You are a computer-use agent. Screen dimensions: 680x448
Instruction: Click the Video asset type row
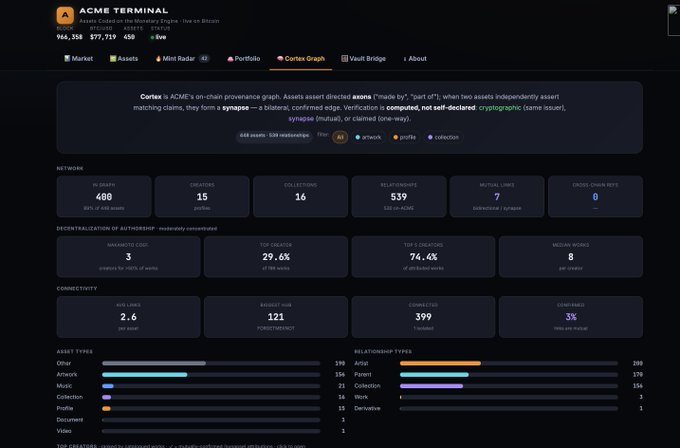click(x=201, y=431)
